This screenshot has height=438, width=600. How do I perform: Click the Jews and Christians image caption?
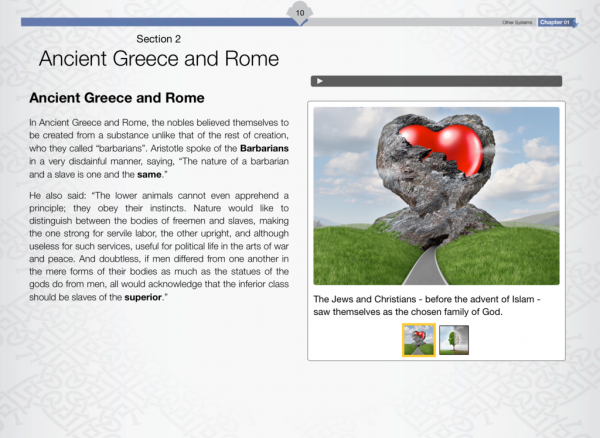436,305
